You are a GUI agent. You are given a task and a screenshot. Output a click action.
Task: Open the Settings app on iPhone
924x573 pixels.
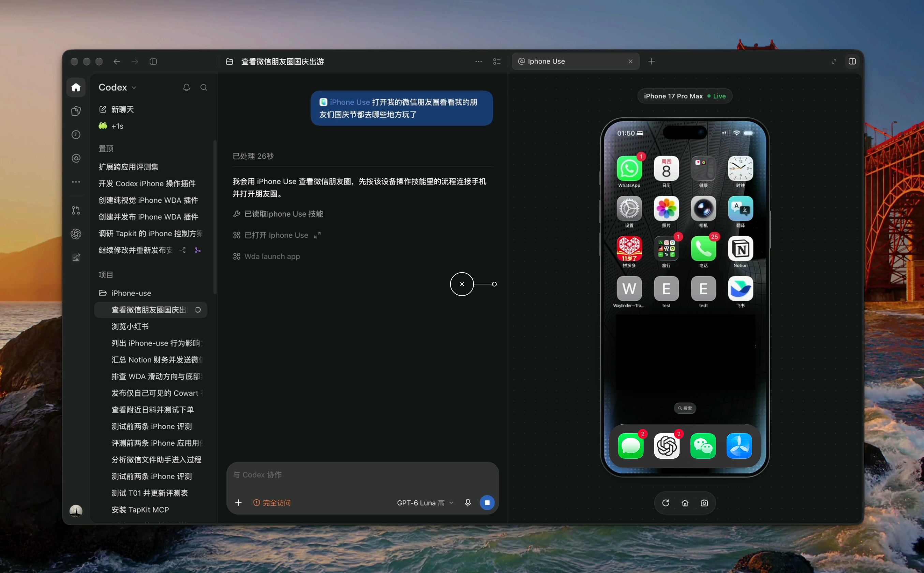click(629, 209)
